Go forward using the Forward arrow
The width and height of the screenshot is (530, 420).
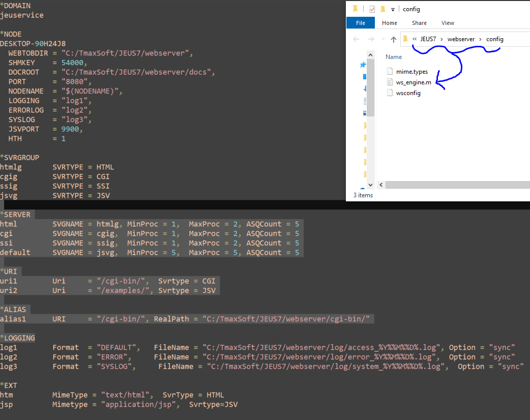coord(371,39)
